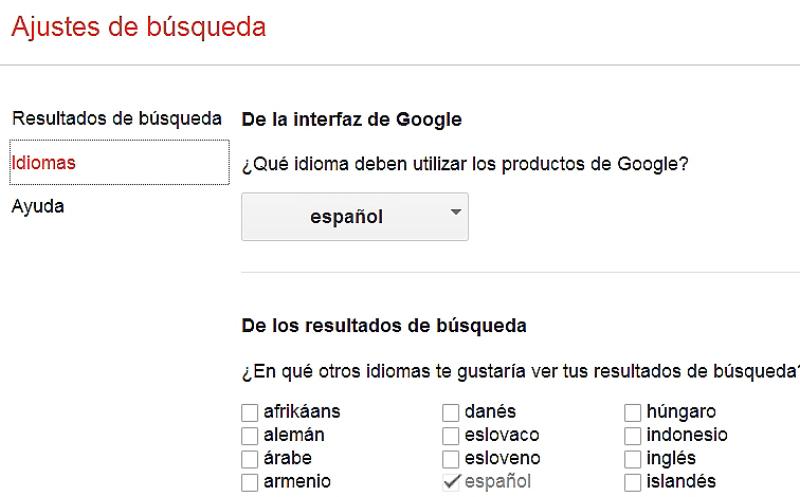Image resolution: width=800 pixels, height=497 pixels.
Task: Click the dropdown arrow beside español
Action: (456, 212)
